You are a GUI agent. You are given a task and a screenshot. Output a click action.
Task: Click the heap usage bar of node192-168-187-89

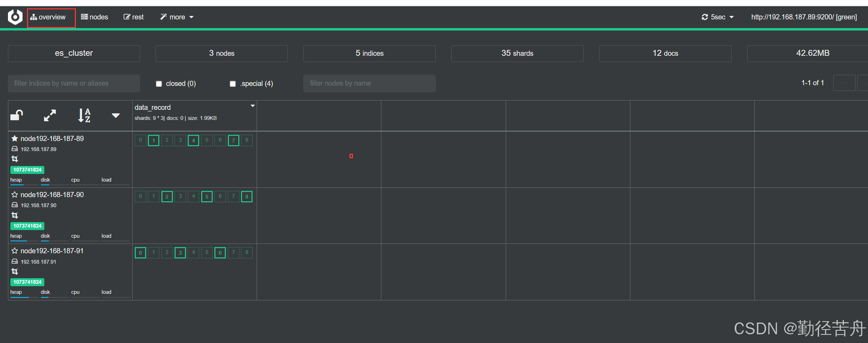pos(24,185)
